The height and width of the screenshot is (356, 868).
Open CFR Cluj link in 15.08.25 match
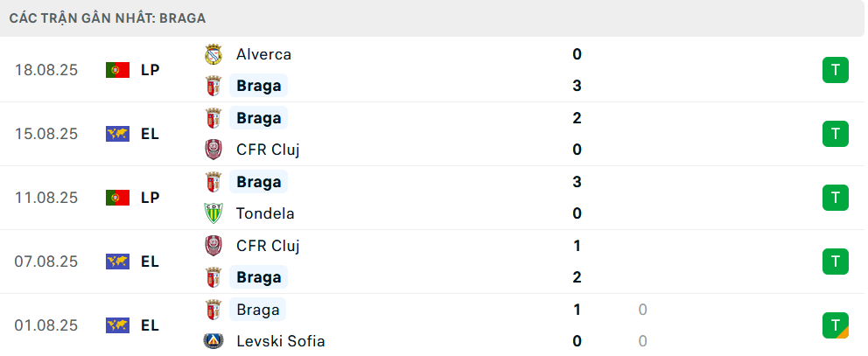(x=268, y=150)
